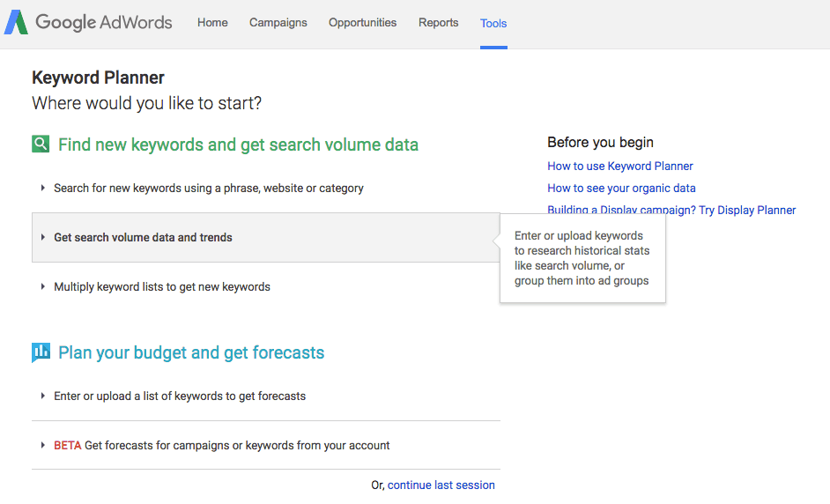Click continue last session link

coord(441,485)
